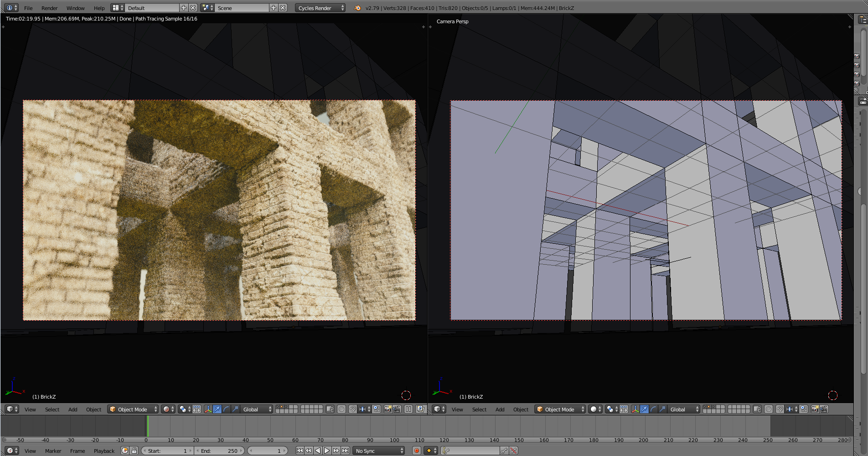868x456 pixels.
Task: Open Select menu in the left 3D viewport
Action: click(52, 410)
